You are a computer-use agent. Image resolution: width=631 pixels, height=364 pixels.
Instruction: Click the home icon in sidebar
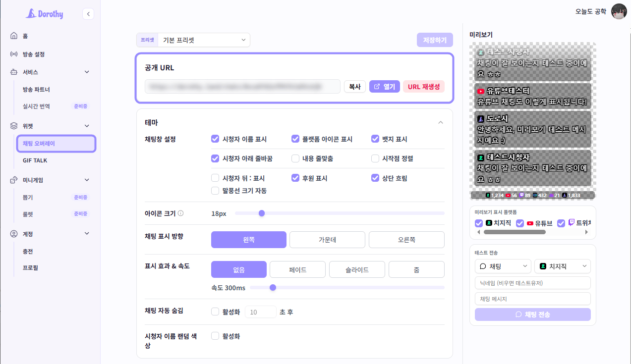pyautogui.click(x=14, y=36)
